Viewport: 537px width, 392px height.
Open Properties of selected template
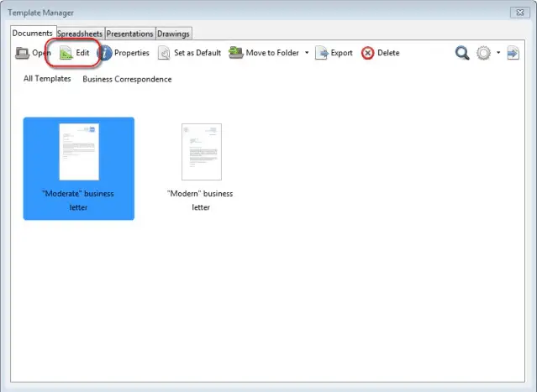[x=124, y=53]
